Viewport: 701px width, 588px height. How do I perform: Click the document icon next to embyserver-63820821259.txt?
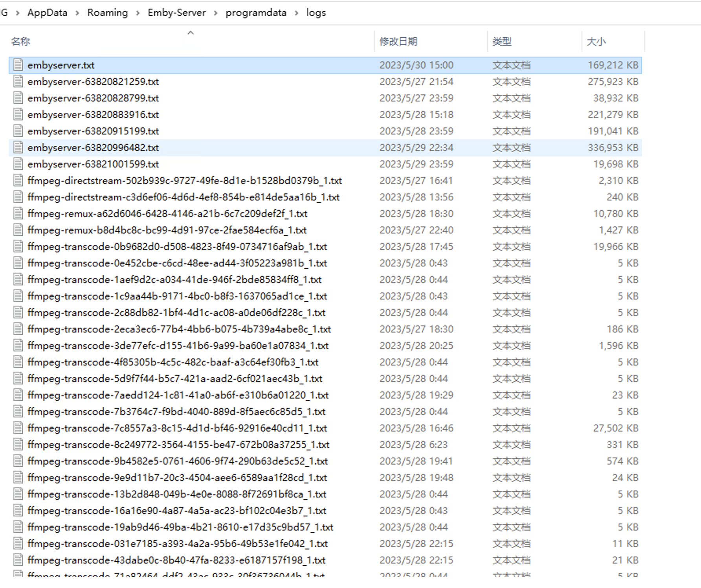click(18, 81)
